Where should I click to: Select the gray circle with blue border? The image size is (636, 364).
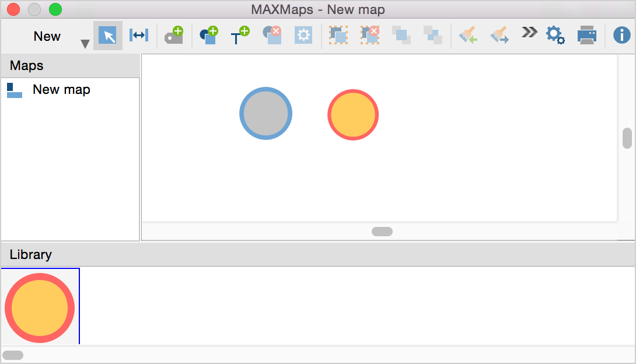point(265,114)
